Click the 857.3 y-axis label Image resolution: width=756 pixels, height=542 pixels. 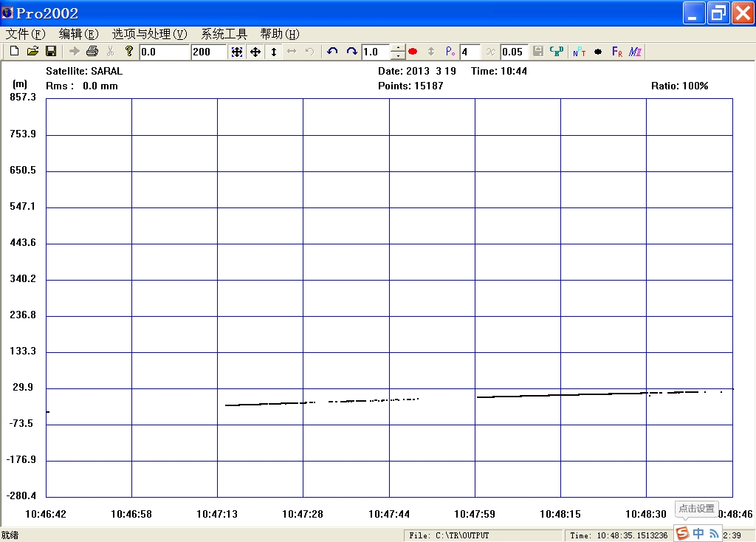click(x=23, y=97)
